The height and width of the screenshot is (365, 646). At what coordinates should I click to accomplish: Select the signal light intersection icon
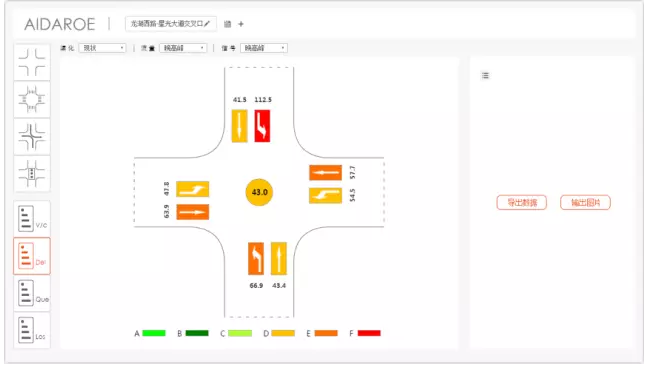tap(32, 173)
